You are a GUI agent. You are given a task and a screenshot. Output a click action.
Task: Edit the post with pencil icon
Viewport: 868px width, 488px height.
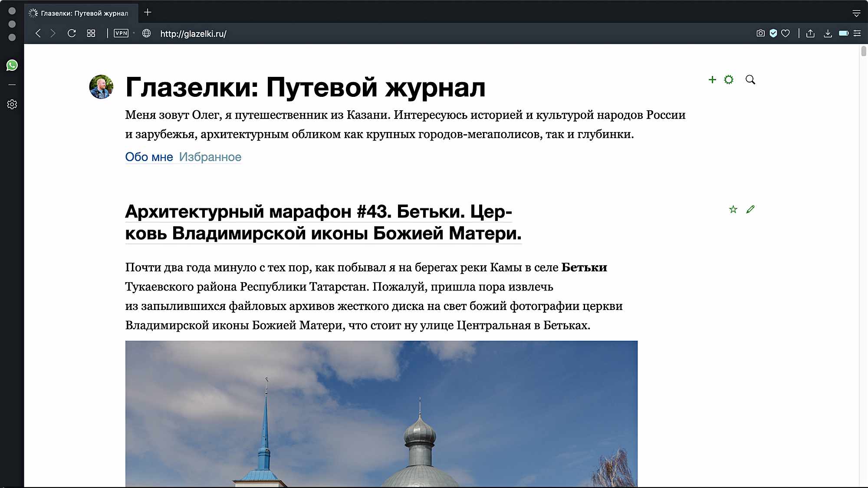pos(750,209)
